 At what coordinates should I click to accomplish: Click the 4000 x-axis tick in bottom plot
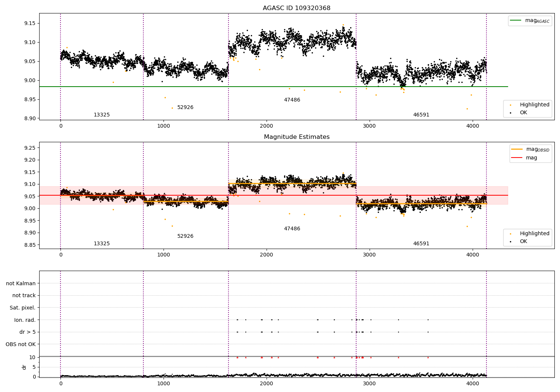pos(473,384)
